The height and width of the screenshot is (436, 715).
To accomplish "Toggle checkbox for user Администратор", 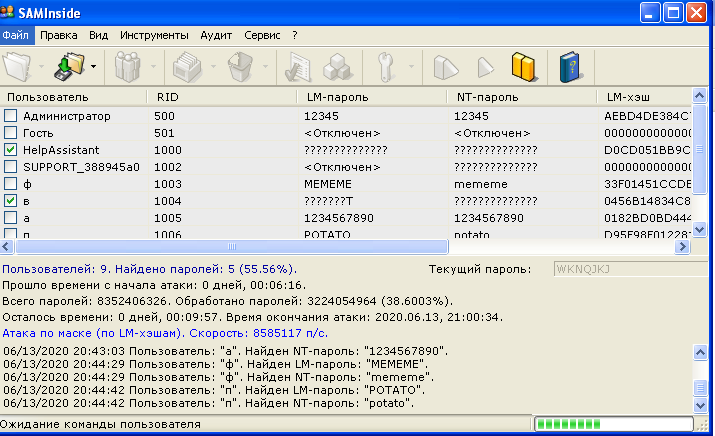I will [x=10, y=115].
